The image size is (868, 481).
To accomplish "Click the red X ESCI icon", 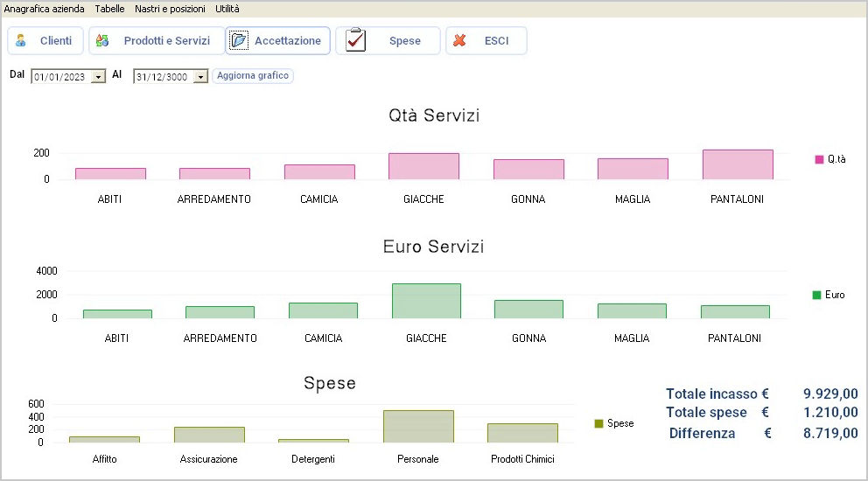I will (x=459, y=41).
